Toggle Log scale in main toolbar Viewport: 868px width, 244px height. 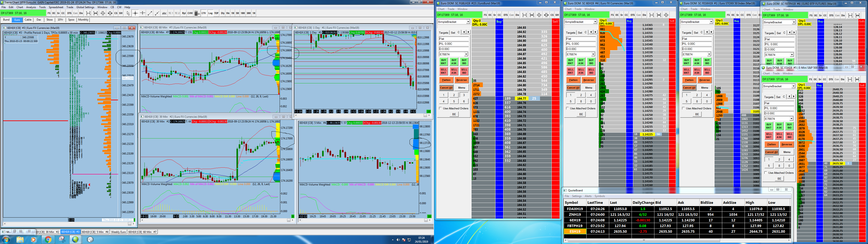point(210,13)
